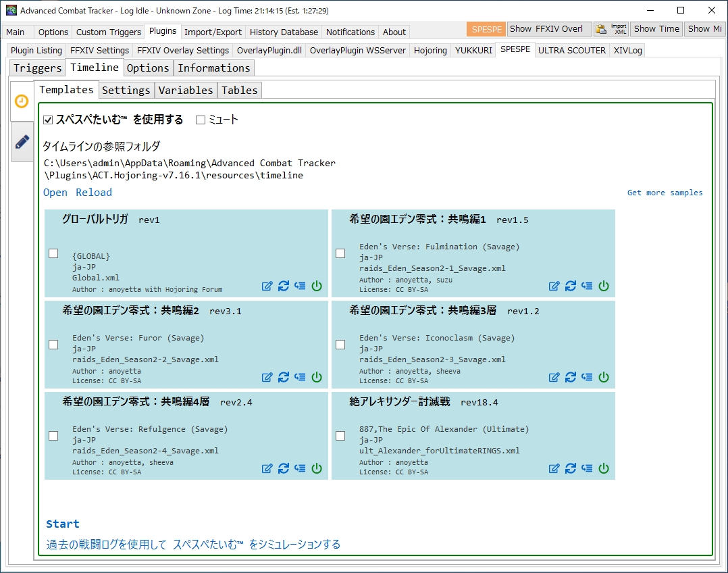728x573 pixels.
Task: Activate the 絶アレキサンダー討滅戦 power icon
Action: pyautogui.click(x=604, y=468)
